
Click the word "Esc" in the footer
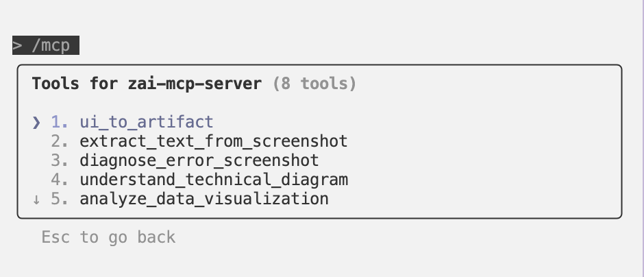[55, 238]
